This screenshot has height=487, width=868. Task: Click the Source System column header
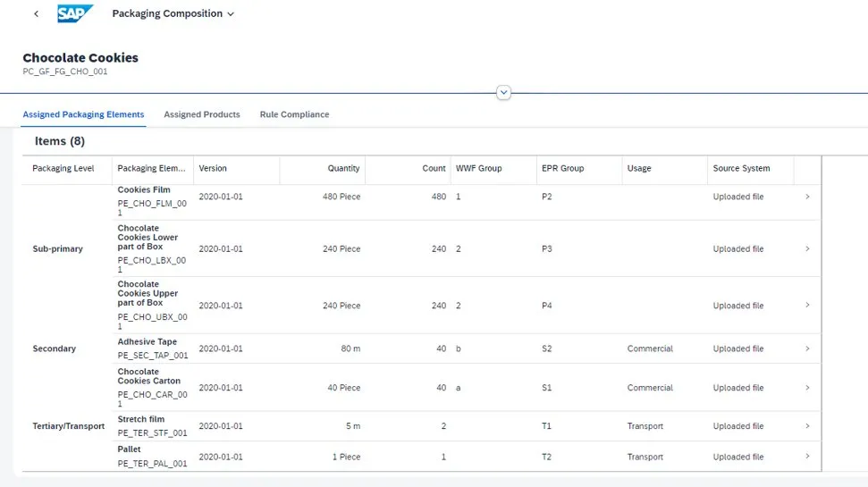[x=741, y=168]
